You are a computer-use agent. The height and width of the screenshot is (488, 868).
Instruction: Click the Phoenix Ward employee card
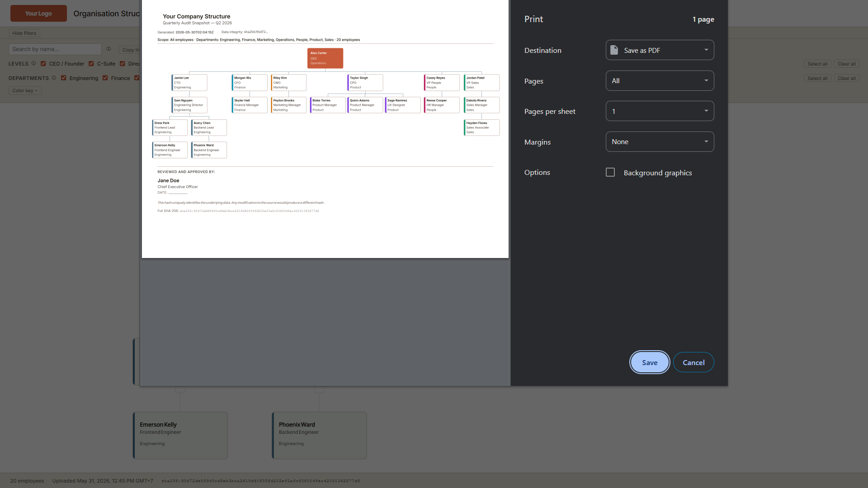pyautogui.click(x=319, y=436)
